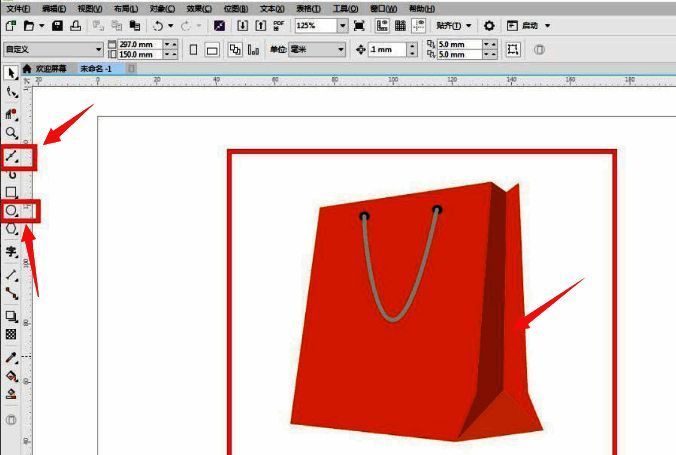This screenshot has width=676, height=455.
Task: Select the Ellipse tool
Action: click(x=12, y=210)
